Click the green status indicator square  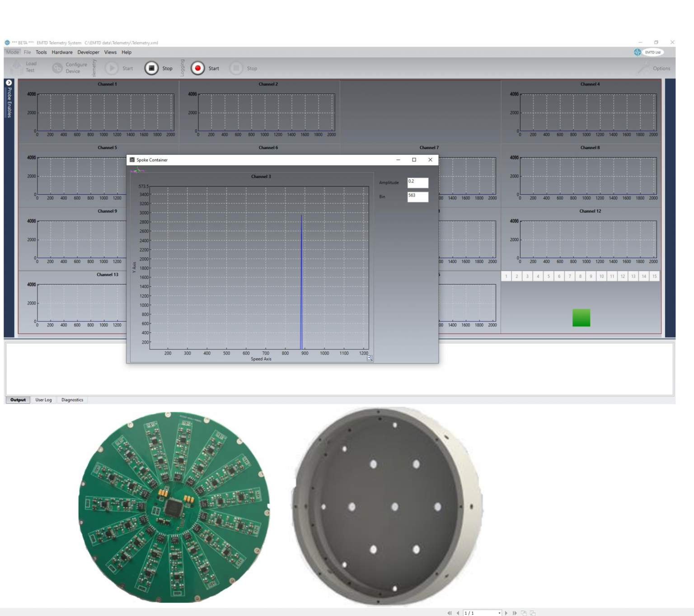[581, 317]
